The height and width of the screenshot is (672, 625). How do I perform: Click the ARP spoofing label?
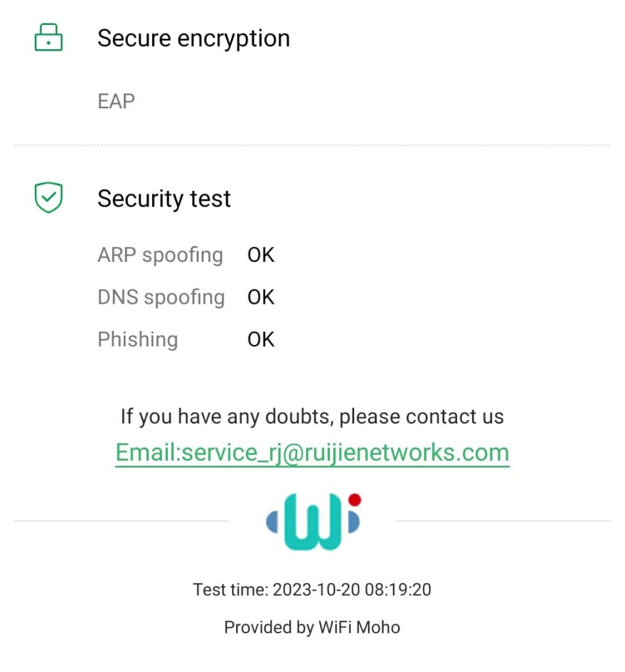160,255
